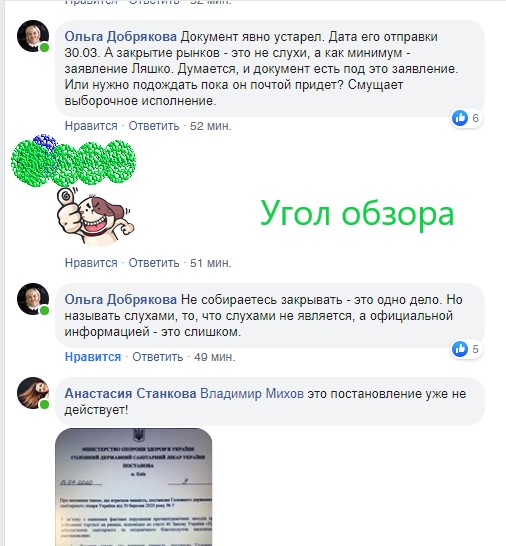Open the 52 мин. timestamp link
The height and width of the screenshot is (546, 506).
click(211, 126)
